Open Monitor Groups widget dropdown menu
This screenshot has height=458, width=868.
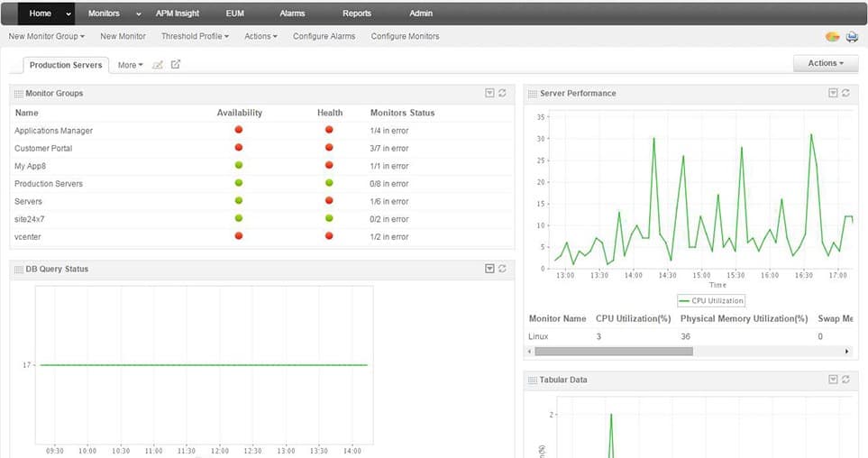click(x=489, y=93)
